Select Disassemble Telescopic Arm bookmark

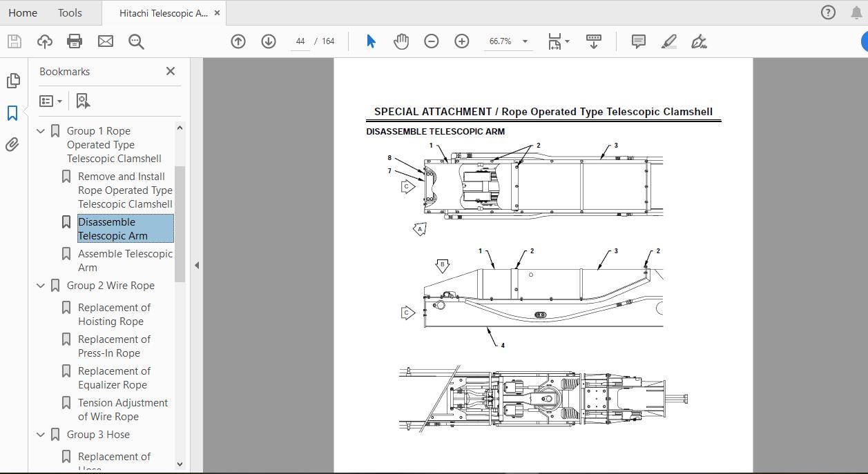point(125,228)
